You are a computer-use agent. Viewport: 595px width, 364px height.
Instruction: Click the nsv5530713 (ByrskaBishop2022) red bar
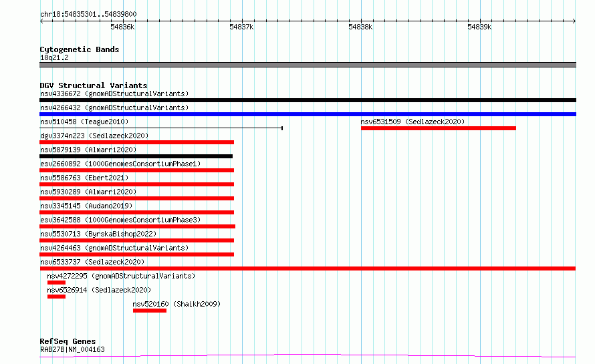tap(136, 240)
